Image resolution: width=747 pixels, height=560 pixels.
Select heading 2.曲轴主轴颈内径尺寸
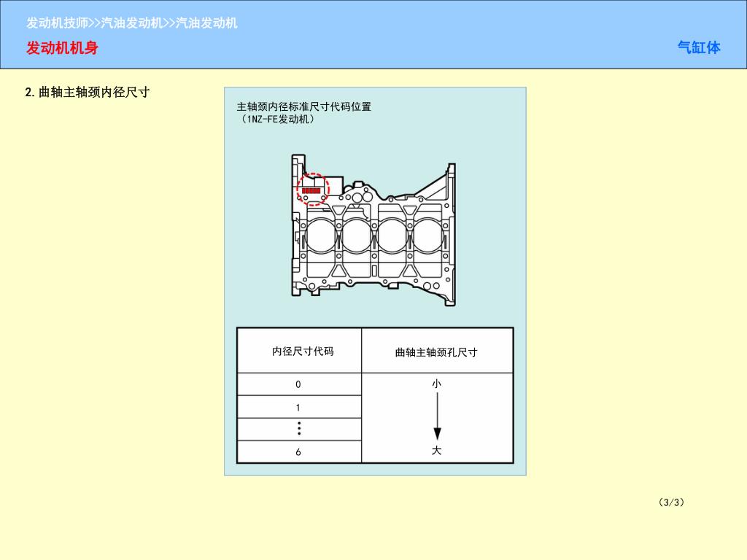point(88,92)
